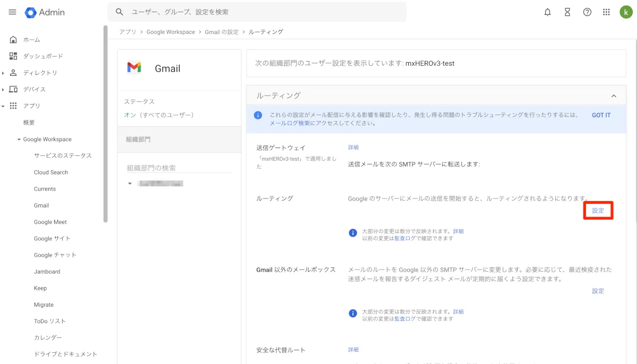Click the search field for users and groups
Image resolution: width=637 pixels, height=364 pixels.
click(260, 12)
